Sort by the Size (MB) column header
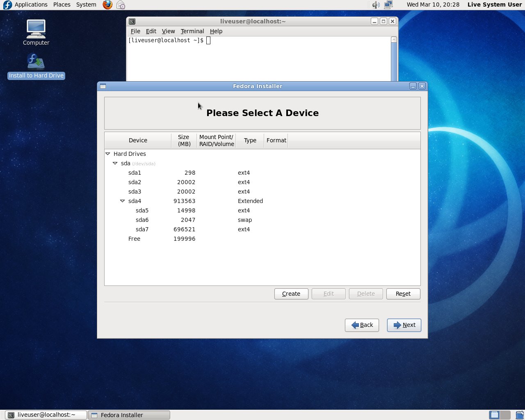This screenshot has height=420, width=525. point(184,140)
